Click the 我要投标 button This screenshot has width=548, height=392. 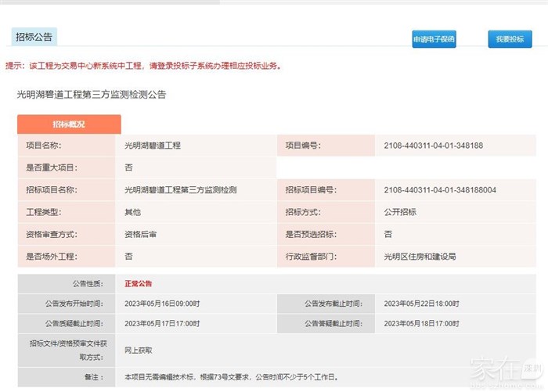[509, 39]
